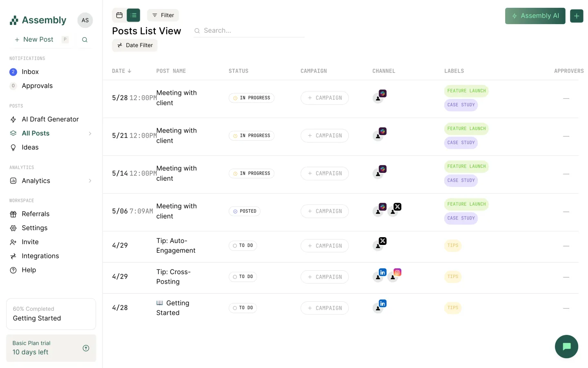The width and height of the screenshot is (588, 368).
Task: Open AI Draft Generator
Action: [51, 119]
